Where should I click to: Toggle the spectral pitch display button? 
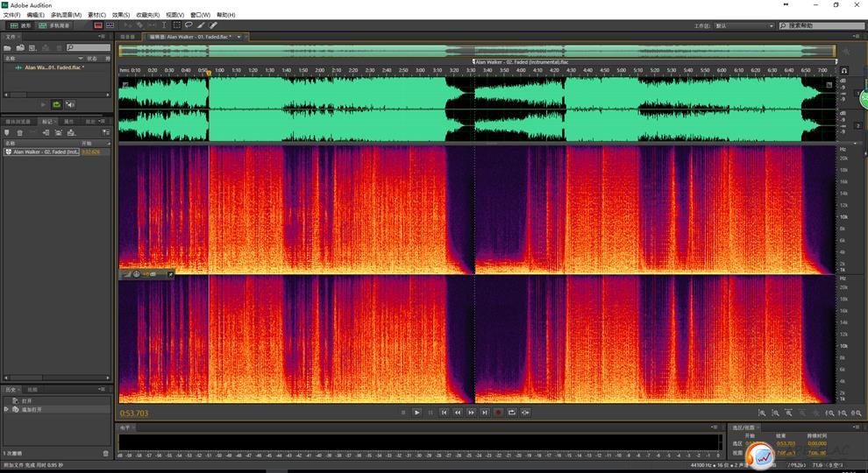[110, 25]
